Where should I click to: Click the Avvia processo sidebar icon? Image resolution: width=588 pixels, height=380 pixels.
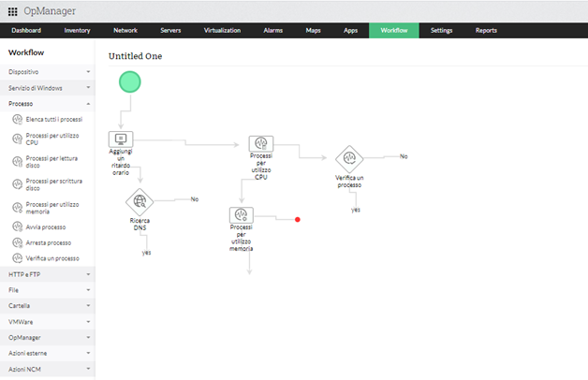tap(17, 227)
